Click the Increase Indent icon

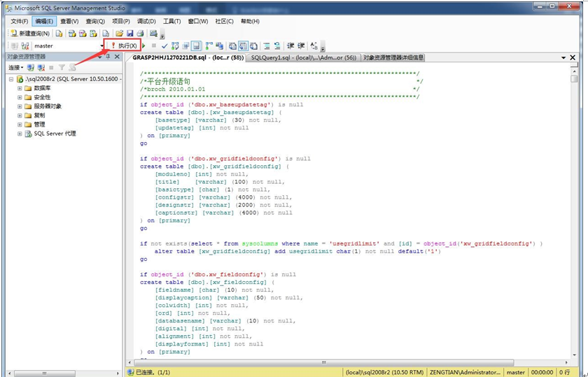(x=301, y=45)
